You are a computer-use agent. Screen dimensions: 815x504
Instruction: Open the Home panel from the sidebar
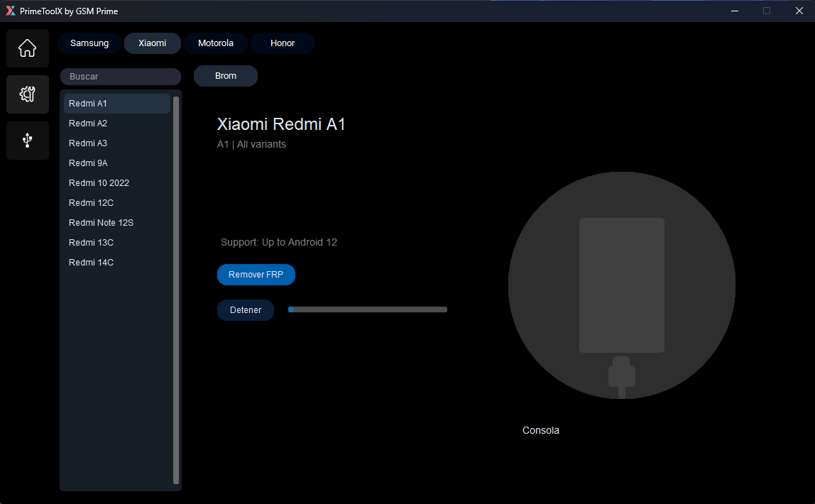click(x=27, y=48)
